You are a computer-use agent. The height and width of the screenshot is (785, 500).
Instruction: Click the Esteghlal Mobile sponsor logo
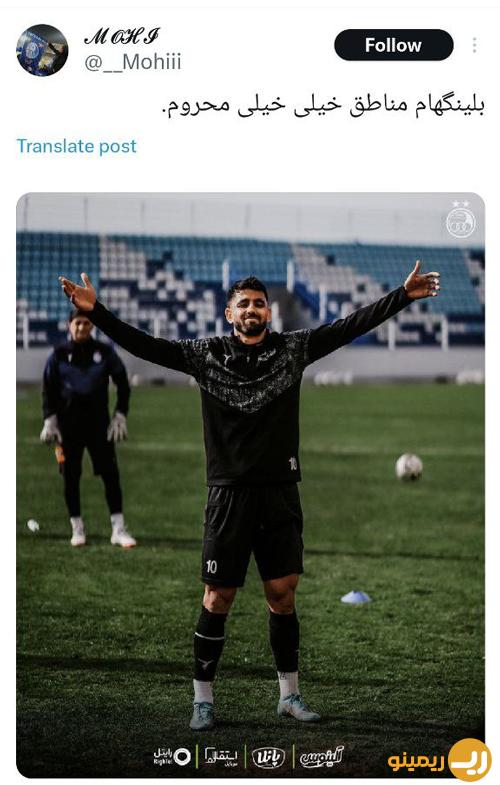(x=221, y=756)
